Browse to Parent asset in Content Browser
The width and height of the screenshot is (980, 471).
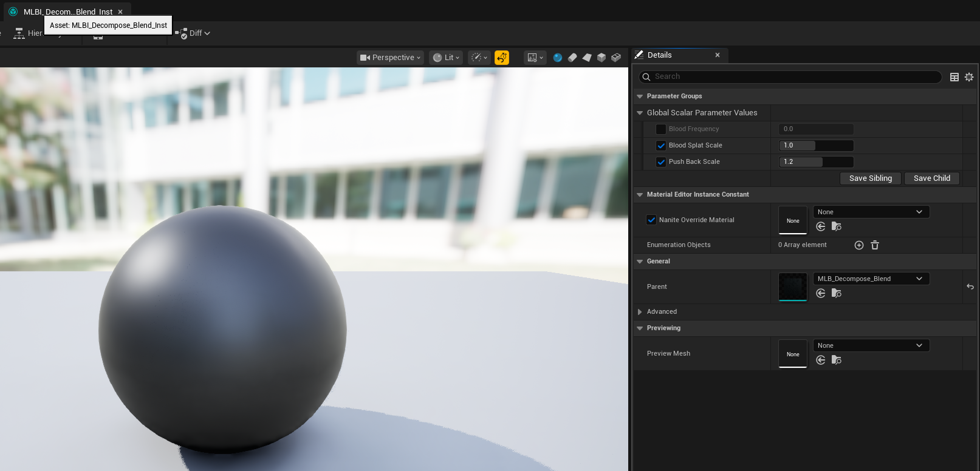pyautogui.click(x=837, y=293)
